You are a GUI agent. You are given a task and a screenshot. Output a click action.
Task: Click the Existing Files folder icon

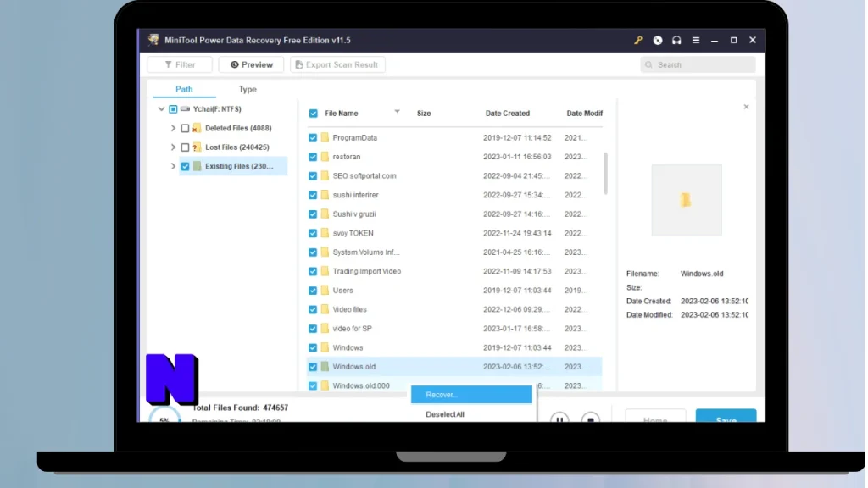pos(197,166)
